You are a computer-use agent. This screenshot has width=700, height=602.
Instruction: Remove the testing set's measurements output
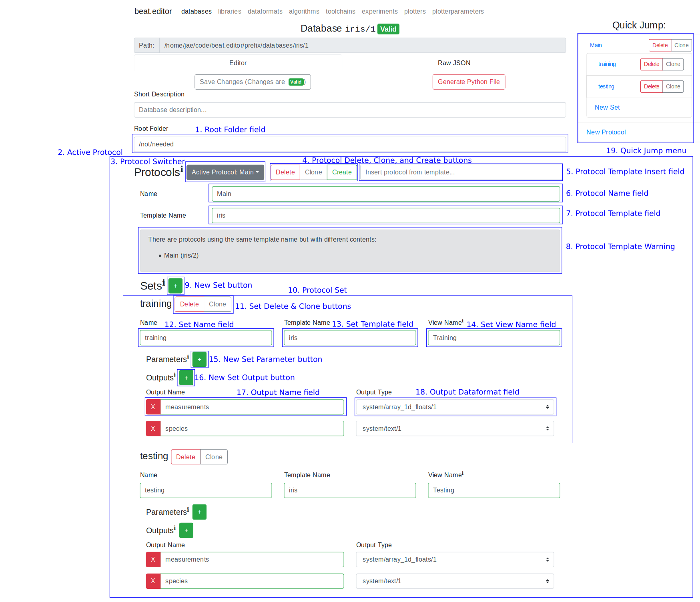click(x=153, y=559)
